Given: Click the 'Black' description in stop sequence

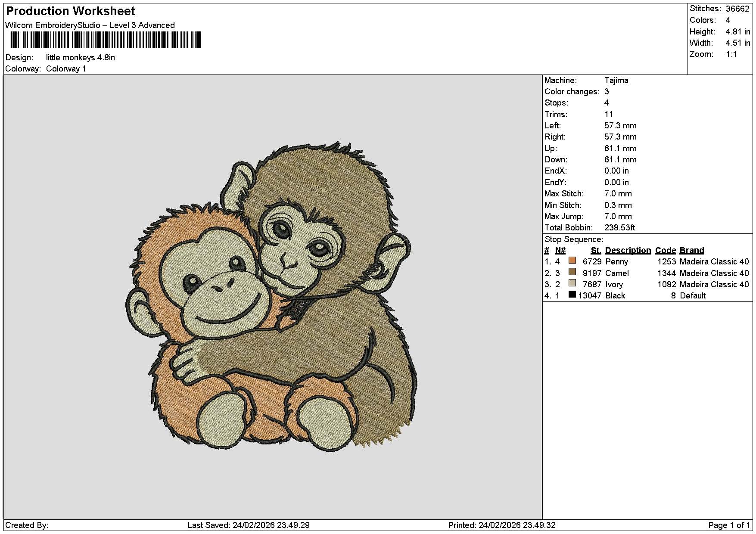Looking at the screenshot, I should coord(615,296).
